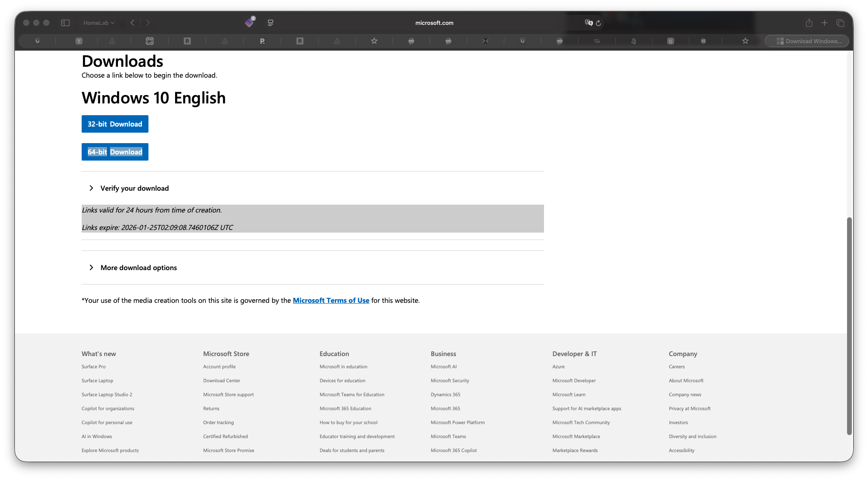The image size is (868, 480).
Task: Expand More download options
Action: point(138,267)
